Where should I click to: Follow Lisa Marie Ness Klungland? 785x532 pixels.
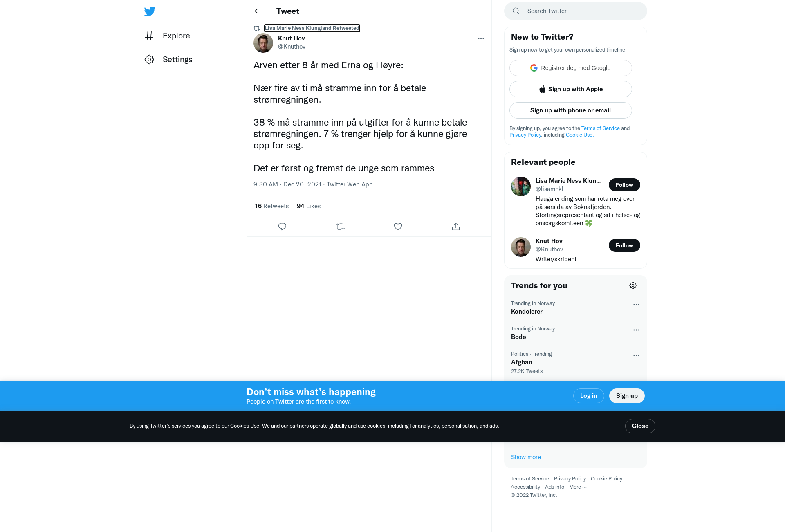(624, 185)
